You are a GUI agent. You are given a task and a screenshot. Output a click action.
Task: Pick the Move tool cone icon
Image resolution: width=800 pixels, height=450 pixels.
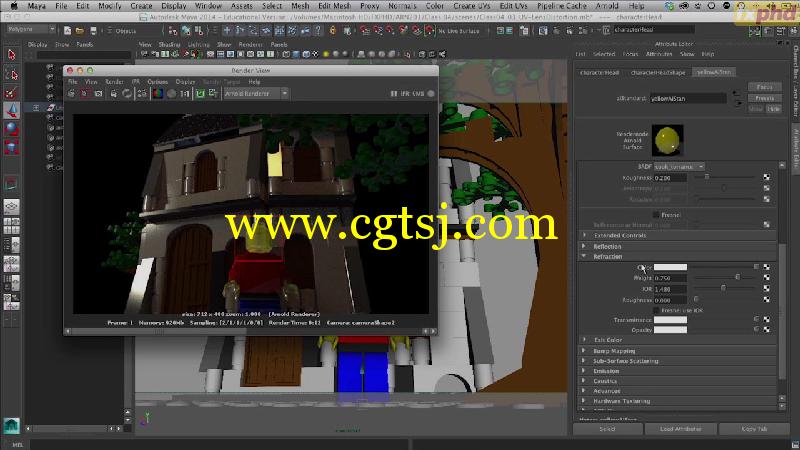[12, 111]
